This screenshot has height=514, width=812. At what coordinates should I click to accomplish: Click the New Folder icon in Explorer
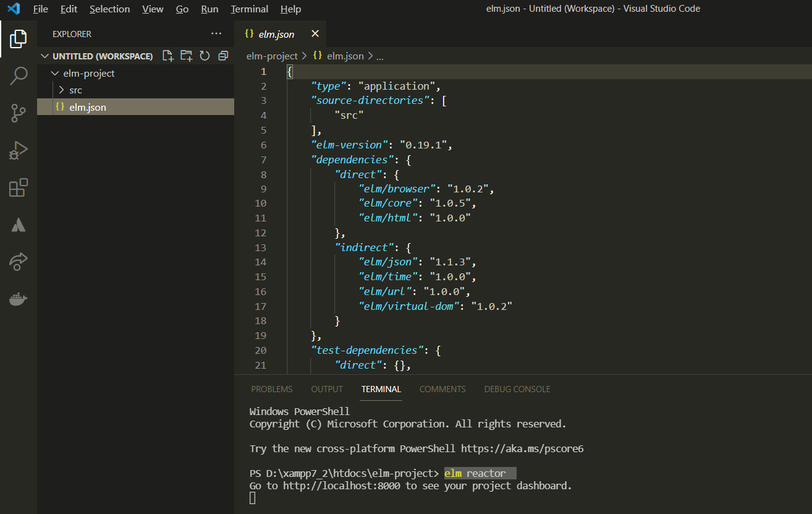coord(186,56)
